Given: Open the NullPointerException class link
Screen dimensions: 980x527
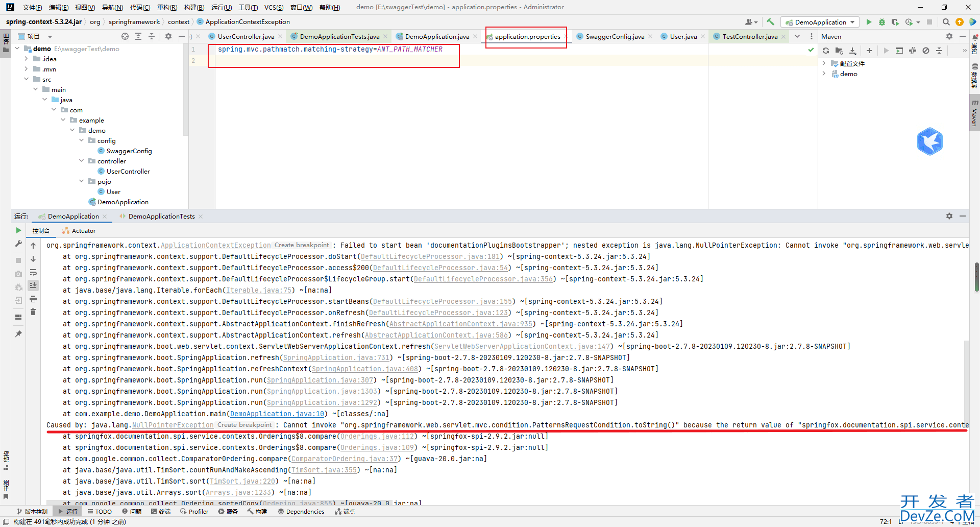Looking at the screenshot, I should (x=173, y=425).
